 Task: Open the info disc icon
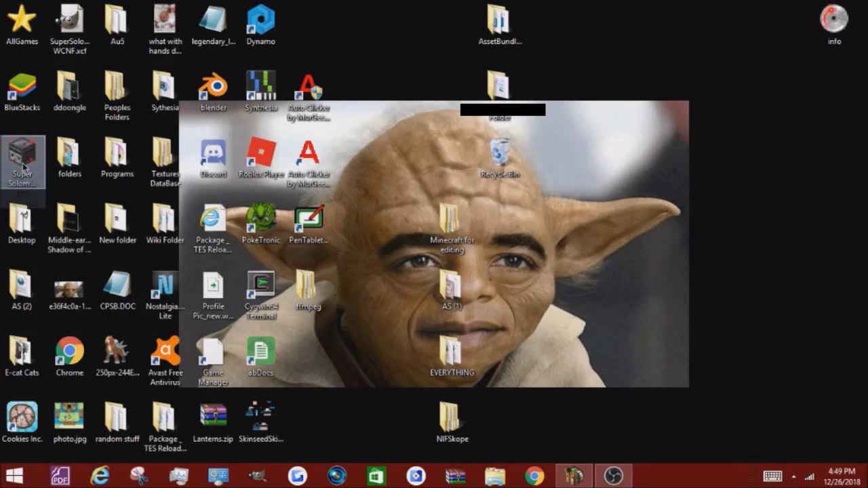coord(834,25)
